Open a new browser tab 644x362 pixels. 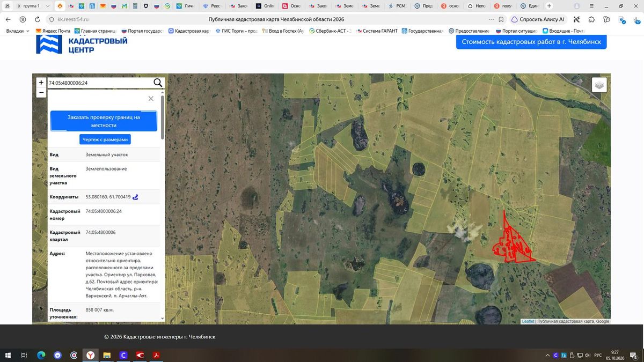tap(549, 6)
